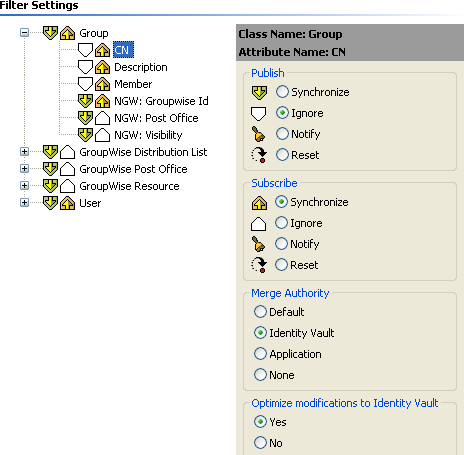Screen dimensions: 464x455
Task: Click the Subscribe Notify bell icon
Action: pos(258,244)
